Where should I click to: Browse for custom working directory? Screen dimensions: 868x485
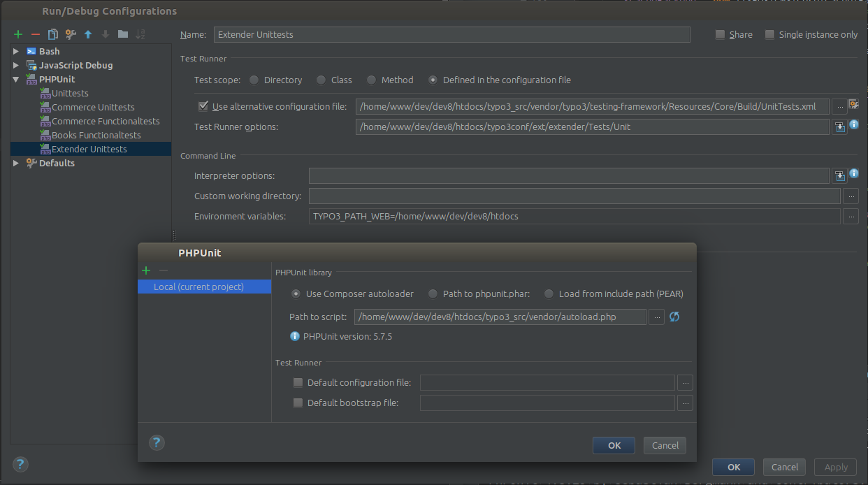coord(851,196)
